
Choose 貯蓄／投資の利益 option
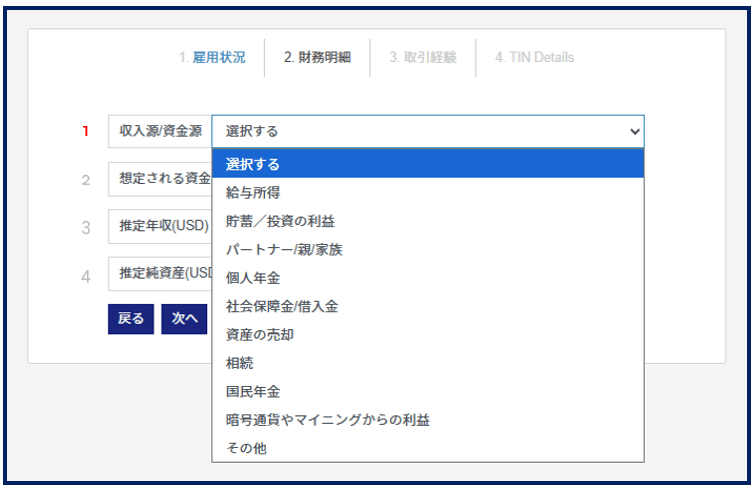tap(280, 221)
